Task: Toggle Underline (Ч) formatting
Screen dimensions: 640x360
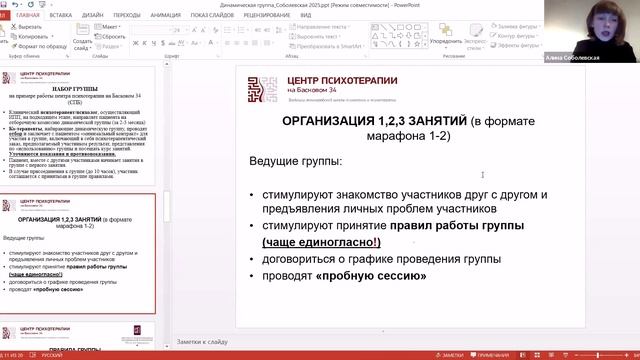Action: (x=154, y=43)
